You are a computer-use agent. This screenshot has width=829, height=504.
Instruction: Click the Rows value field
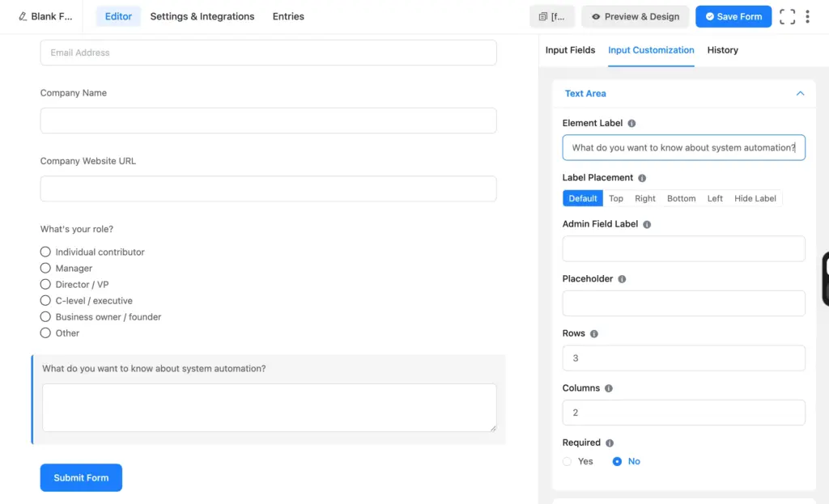pyautogui.click(x=683, y=358)
